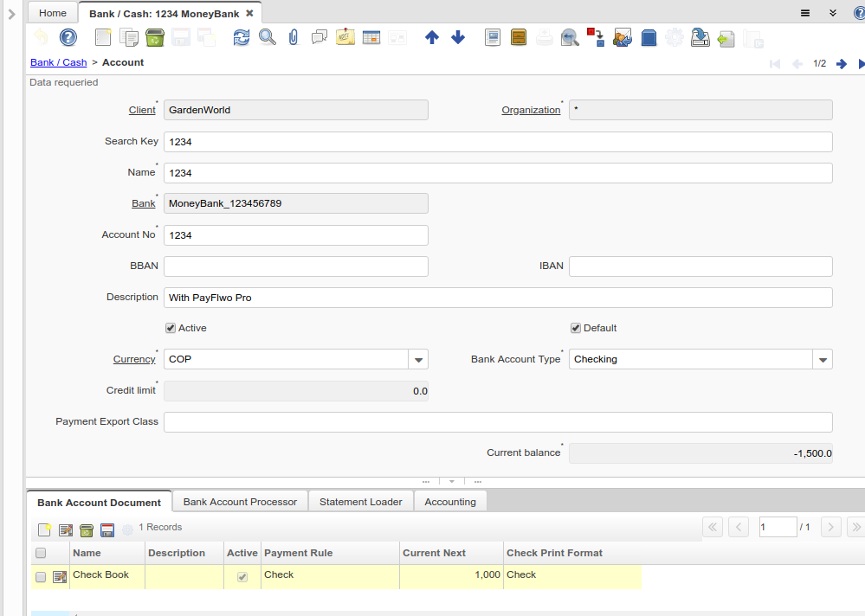Select the Check Book row checkbox

click(41, 577)
